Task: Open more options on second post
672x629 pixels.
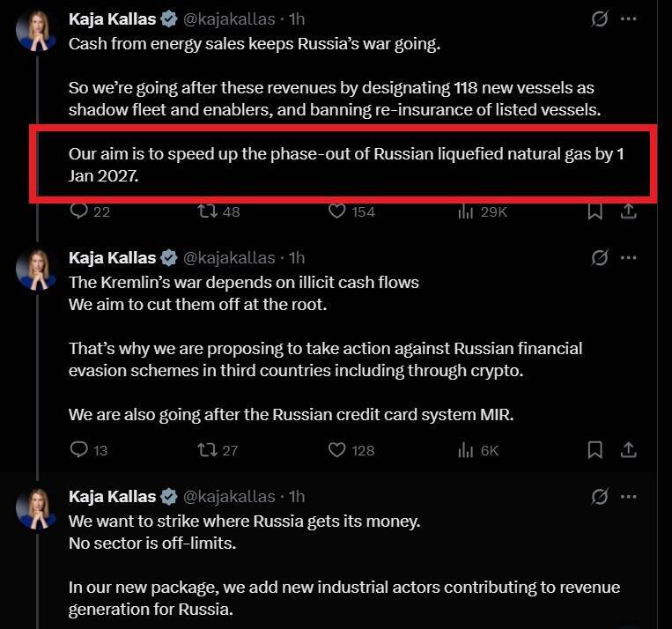Action: 629,257
